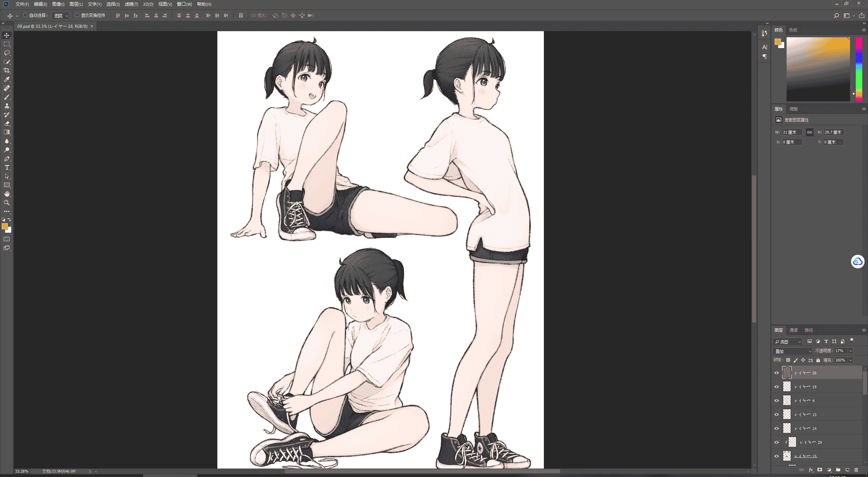Image resolution: width=868 pixels, height=477 pixels.
Task: Select the Hand tool
Action: click(x=7, y=194)
